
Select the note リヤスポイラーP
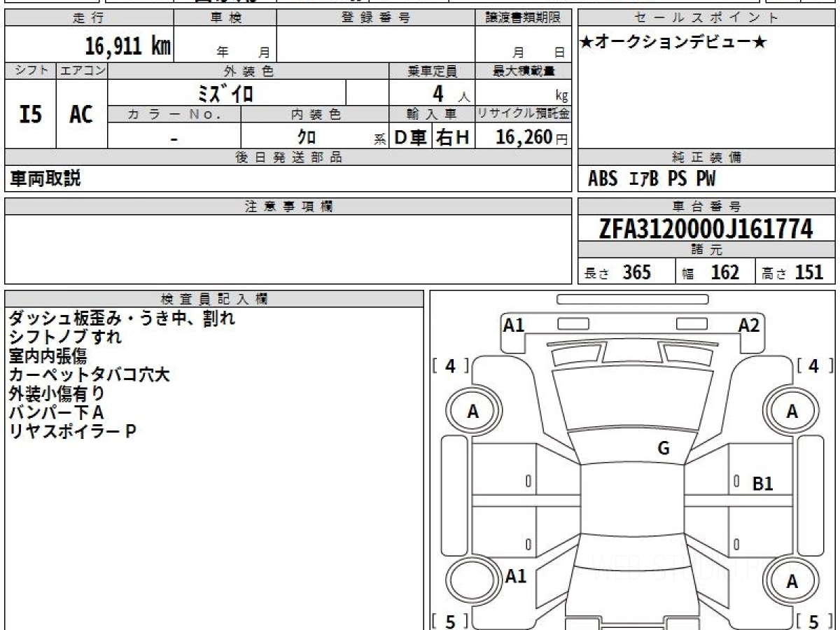pyautogui.click(x=72, y=432)
